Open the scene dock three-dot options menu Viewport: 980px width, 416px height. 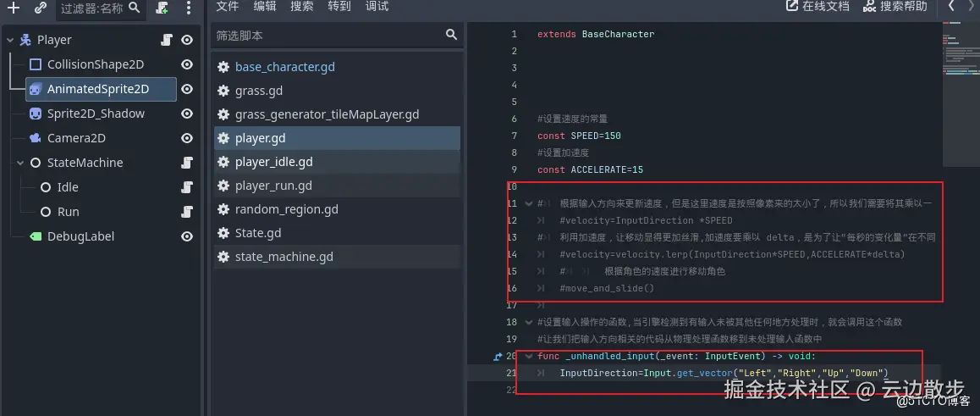point(188,8)
